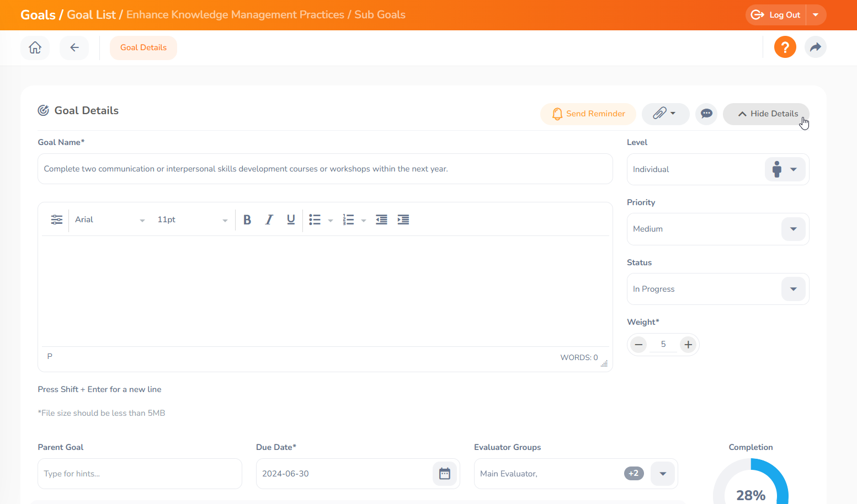The image size is (857, 504).
Task: Collapse the form with Hide Details
Action: (766, 114)
